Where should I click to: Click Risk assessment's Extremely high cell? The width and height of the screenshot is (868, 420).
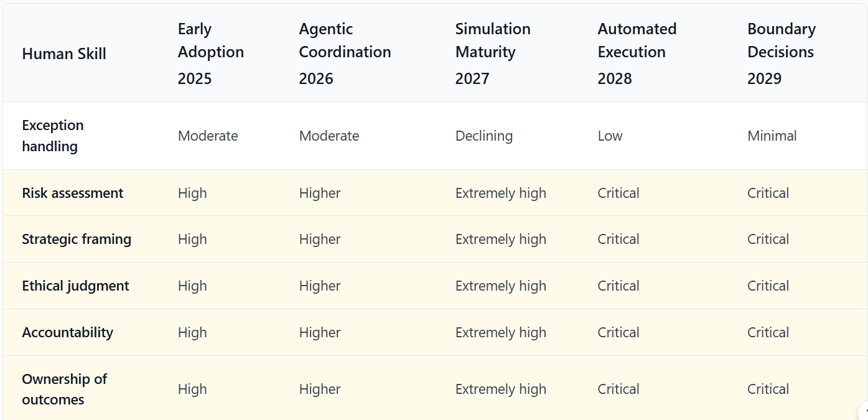(500, 193)
